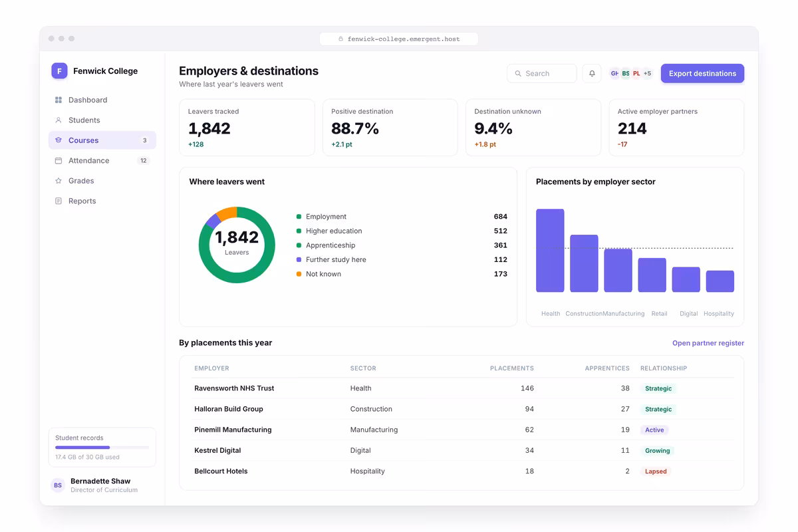Click RELATIONSHIP column header
Viewport: 798px width, 532px height.
click(664, 368)
